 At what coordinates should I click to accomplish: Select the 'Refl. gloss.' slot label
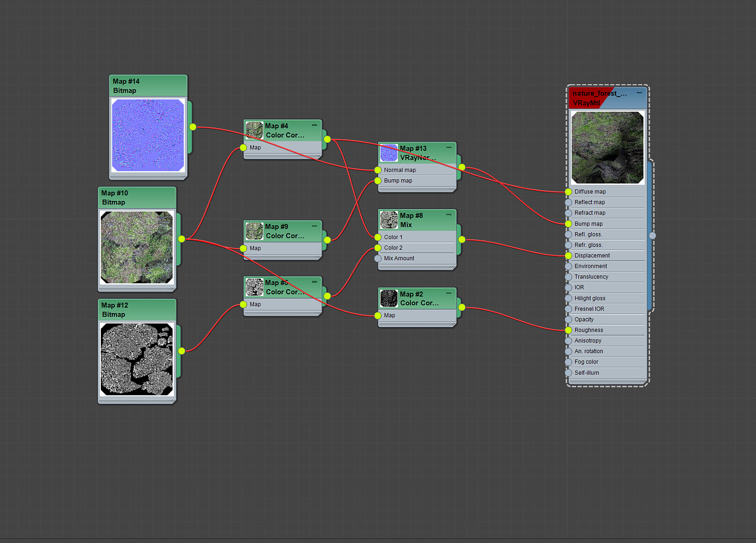tap(588, 234)
